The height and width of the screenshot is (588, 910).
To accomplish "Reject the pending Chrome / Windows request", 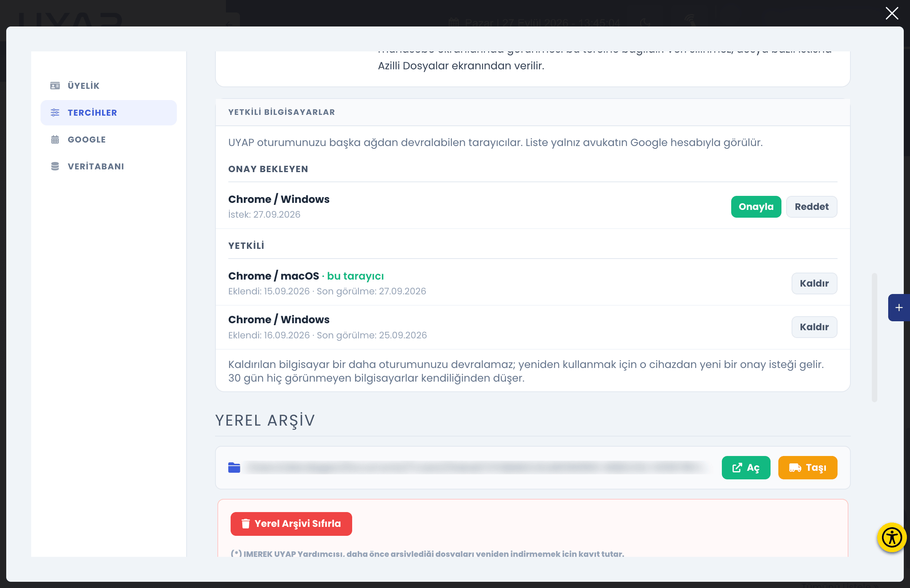I will pos(811,207).
